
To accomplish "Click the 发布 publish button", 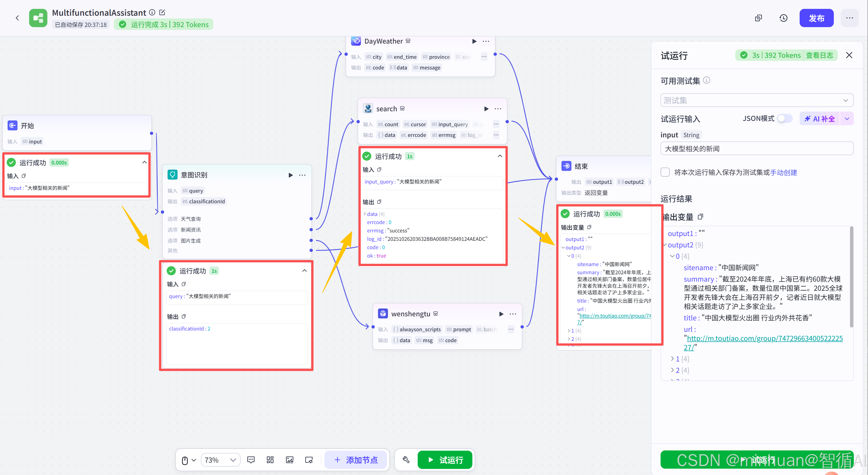I will 816,18.
